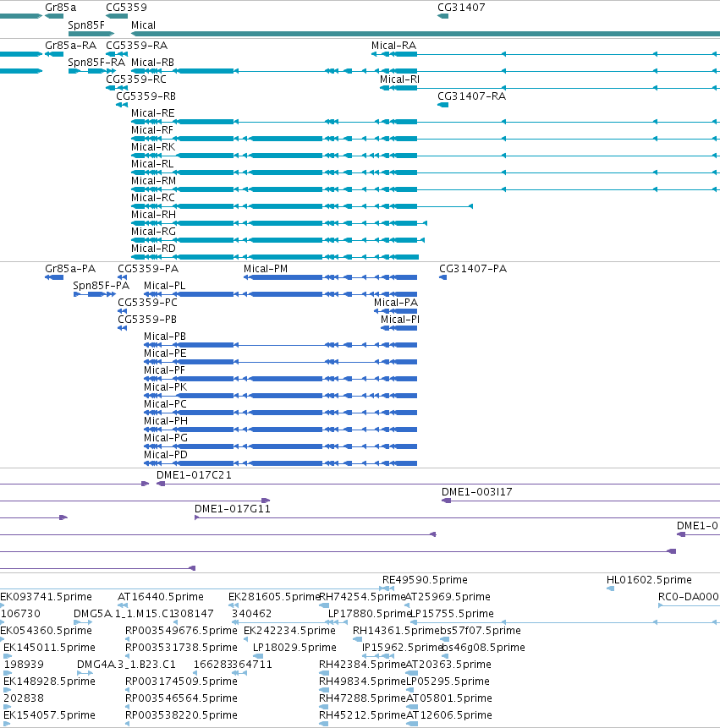The height and width of the screenshot is (728, 720).
Task: Click the AT16440.5prime EST label
Action: tap(161, 597)
